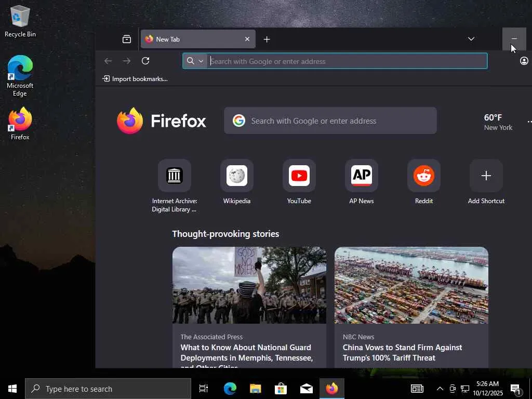The height and width of the screenshot is (399, 532).
Task: Click the Firefox logo on the new tab page
Action: [x=161, y=121]
